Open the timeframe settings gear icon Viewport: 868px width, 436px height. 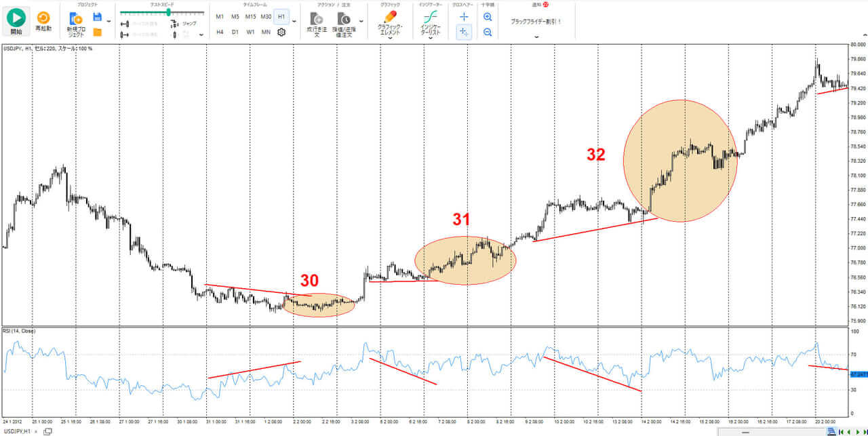(281, 32)
